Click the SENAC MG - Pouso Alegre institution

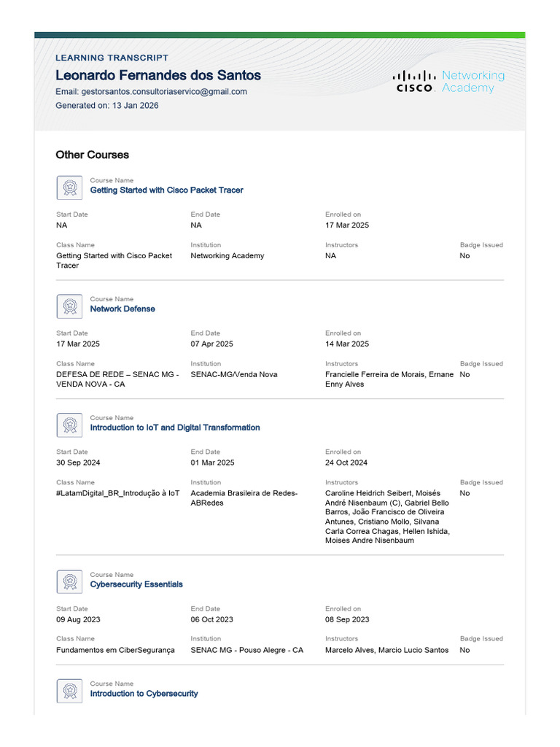[247, 650]
